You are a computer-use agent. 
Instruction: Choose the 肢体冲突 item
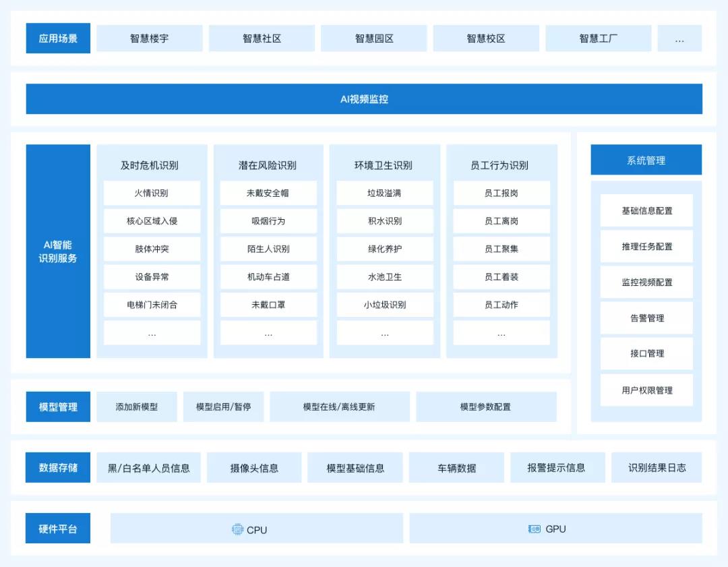(x=152, y=249)
